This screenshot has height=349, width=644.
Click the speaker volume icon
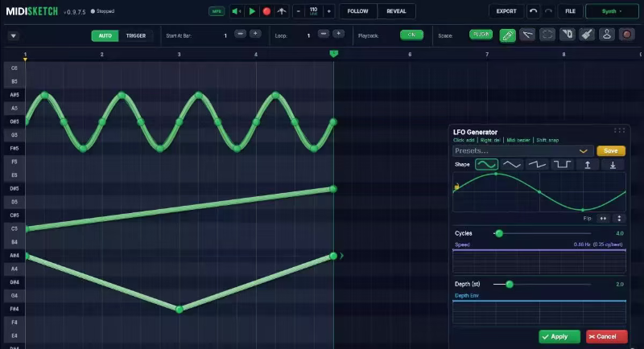(236, 11)
